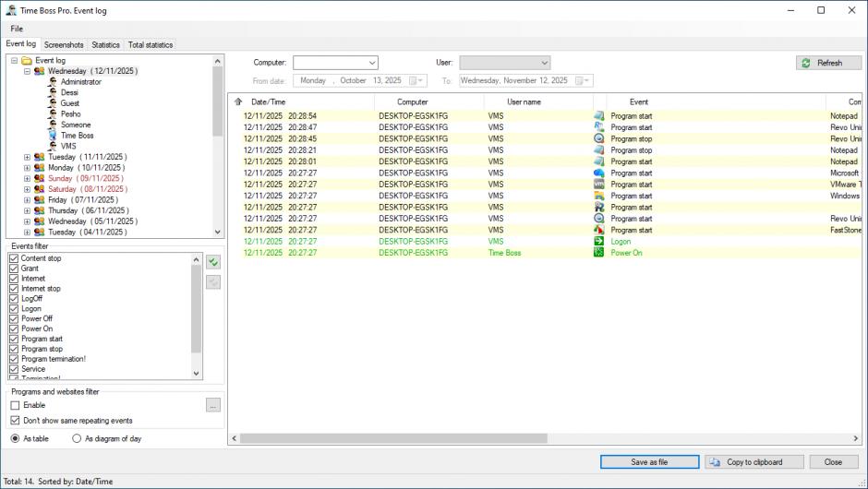This screenshot has height=489, width=868.
Task: Click the Administrator user icon in the tree
Action: [x=52, y=82]
